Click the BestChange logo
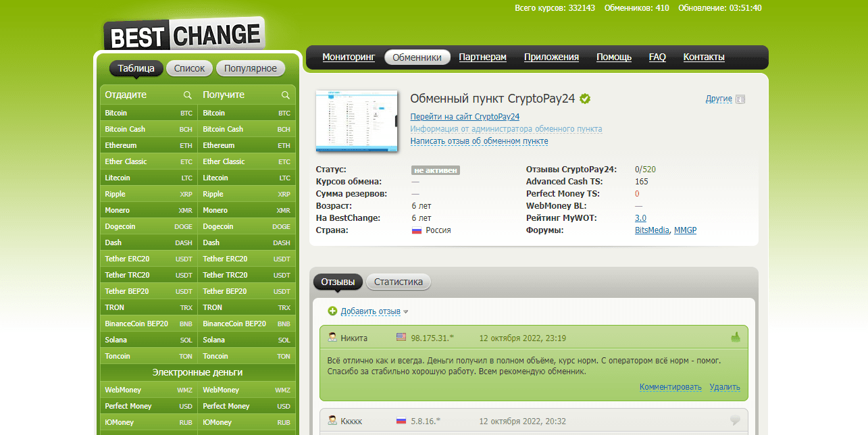868x435 pixels. (x=184, y=35)
